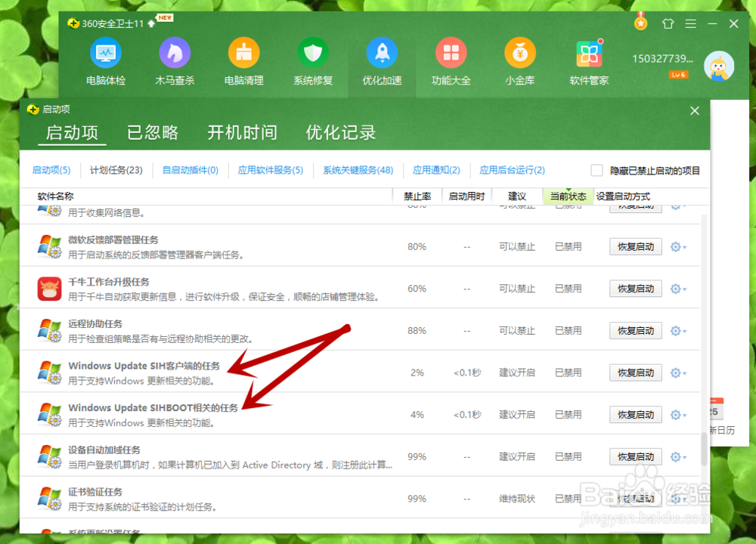Screen dimensions: 756x544
Task: Click the gold medal icon in title bar
Action: click(x=641, y=22)
